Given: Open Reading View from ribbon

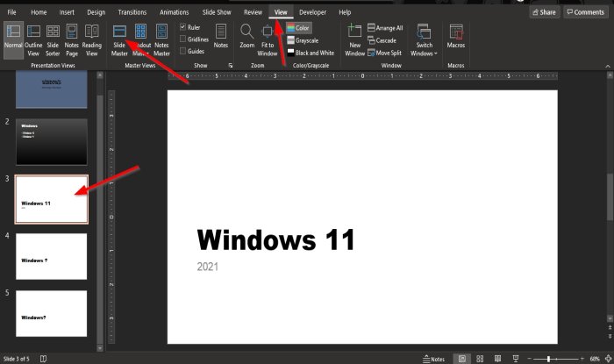Looking at the screenshot, I should (x=91, y=40).
